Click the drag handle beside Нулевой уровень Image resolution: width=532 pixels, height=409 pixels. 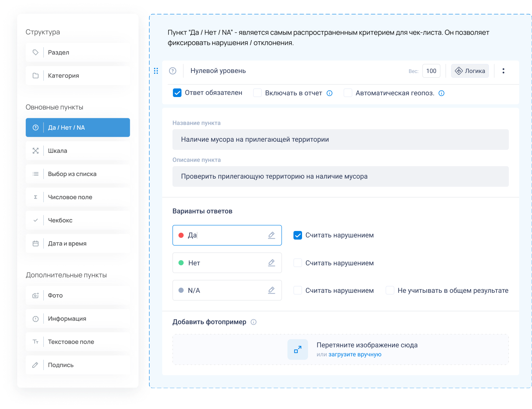pyautogui.click(x=156, y=71)
